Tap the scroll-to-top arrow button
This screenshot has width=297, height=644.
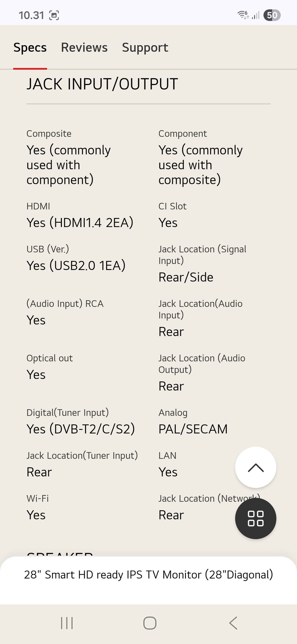click(256, 467)
